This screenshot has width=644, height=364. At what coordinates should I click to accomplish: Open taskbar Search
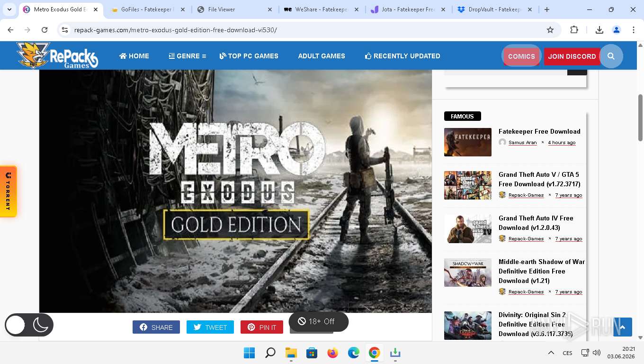tap(270, 353)
